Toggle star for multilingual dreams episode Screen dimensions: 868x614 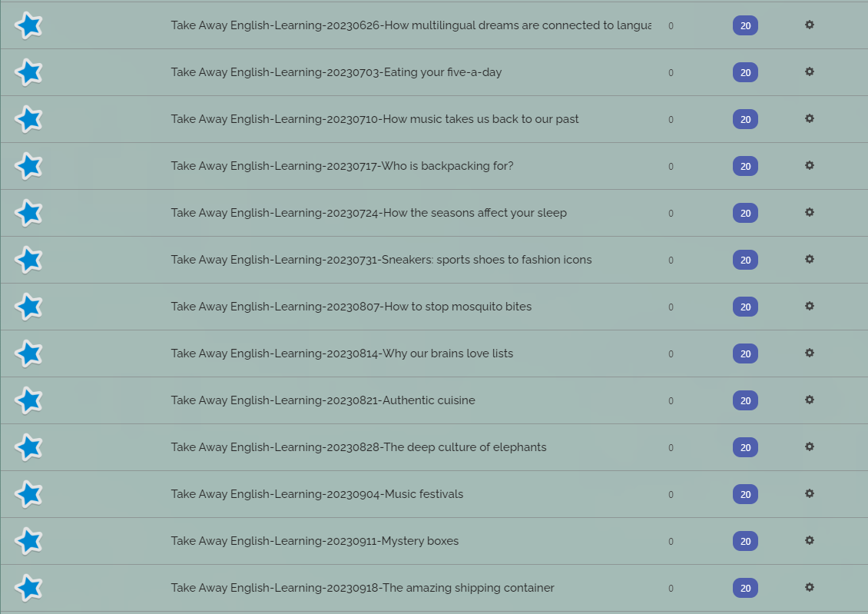28,25
